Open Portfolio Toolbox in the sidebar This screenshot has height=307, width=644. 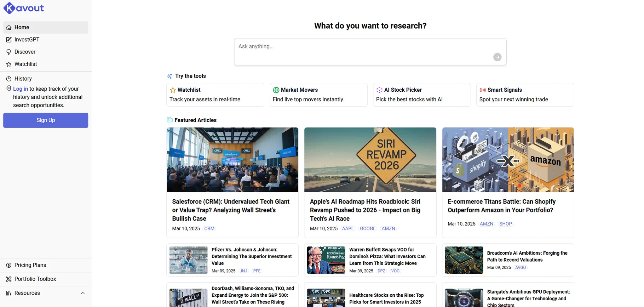[46, 279]
